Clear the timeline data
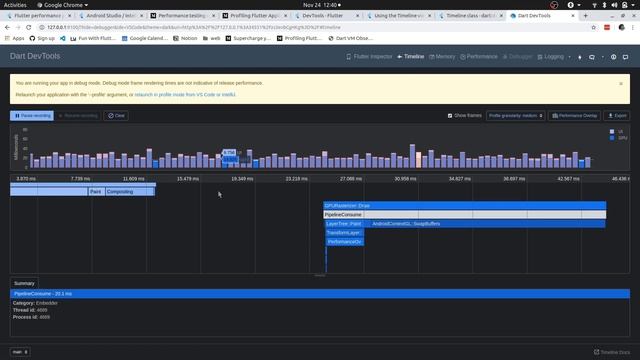 (x=116, y=116)
